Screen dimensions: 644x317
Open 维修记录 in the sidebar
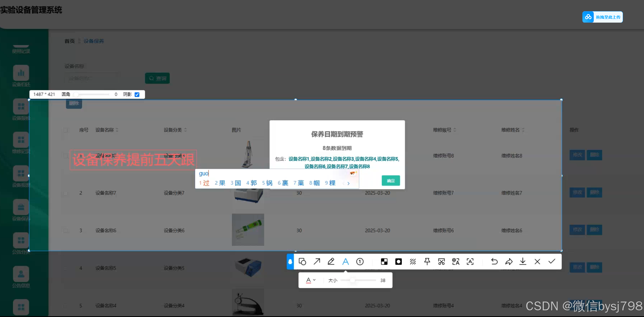(21, 143)
